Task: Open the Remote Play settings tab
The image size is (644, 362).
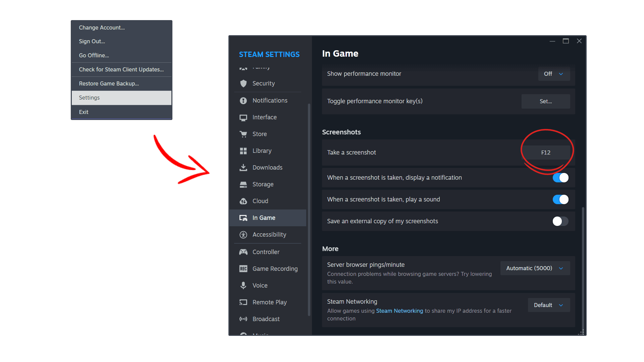Action: point(268,302)
